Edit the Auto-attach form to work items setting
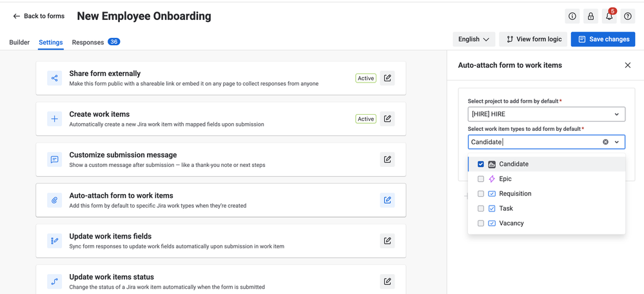The width and height of the screenshot is (644, 294). [387, 200]
